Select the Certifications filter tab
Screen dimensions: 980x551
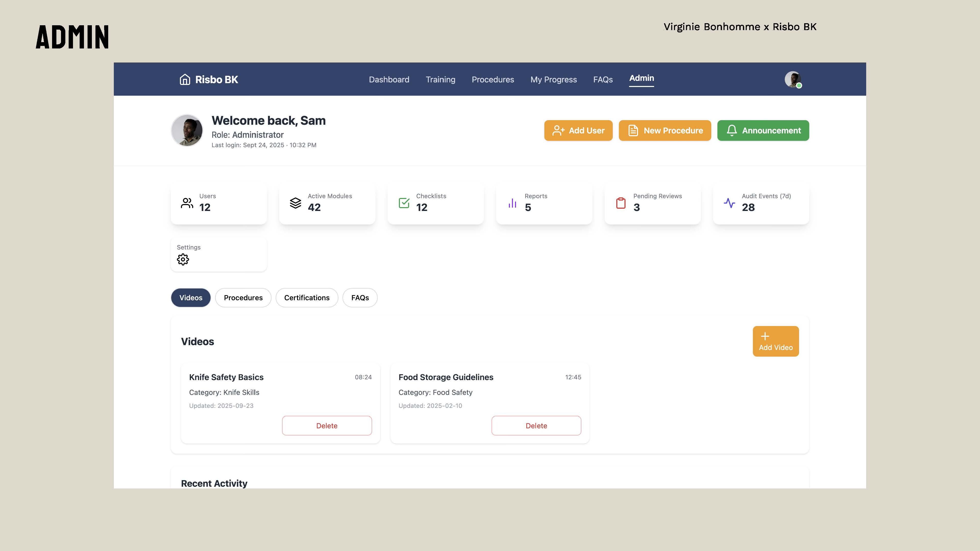point(307,298)
